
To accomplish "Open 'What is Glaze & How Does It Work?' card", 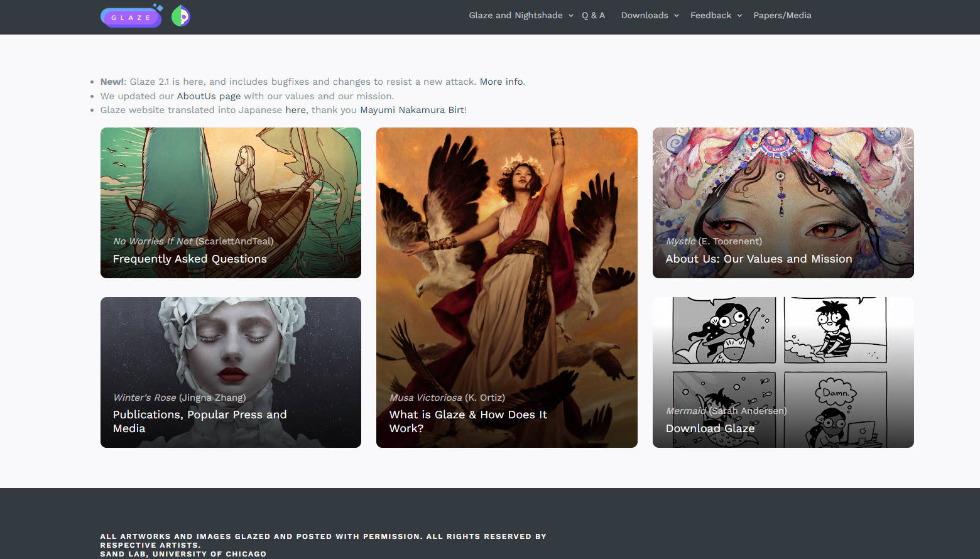I will pos(507,288).
